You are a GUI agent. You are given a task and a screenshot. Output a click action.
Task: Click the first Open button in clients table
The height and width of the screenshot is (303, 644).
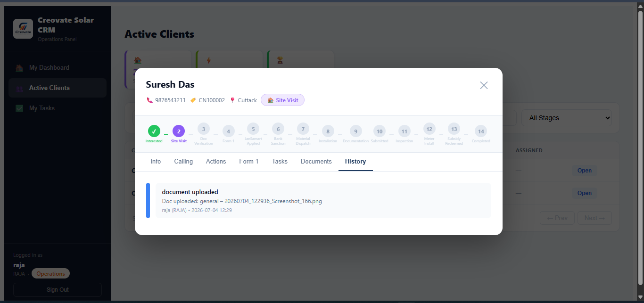(x=585, y=171)
